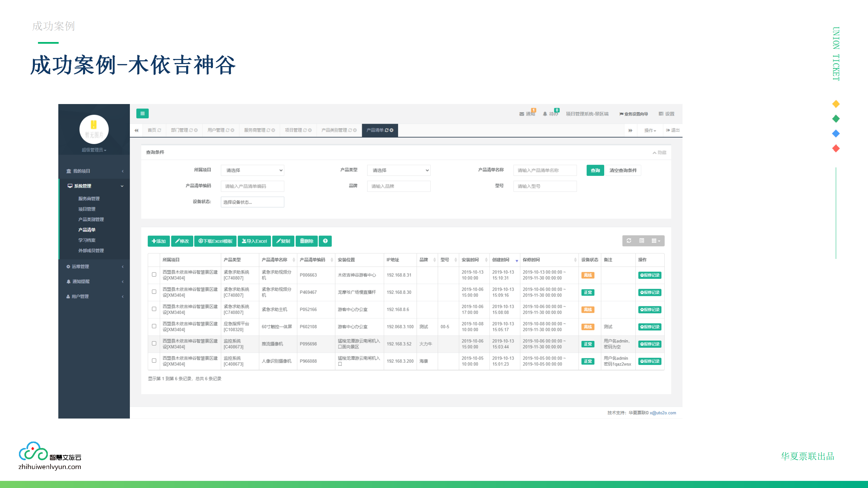The height and width of the screenshot is (488, 868).
Task: Click the 删除 delete button
Action: coord(307,241)
